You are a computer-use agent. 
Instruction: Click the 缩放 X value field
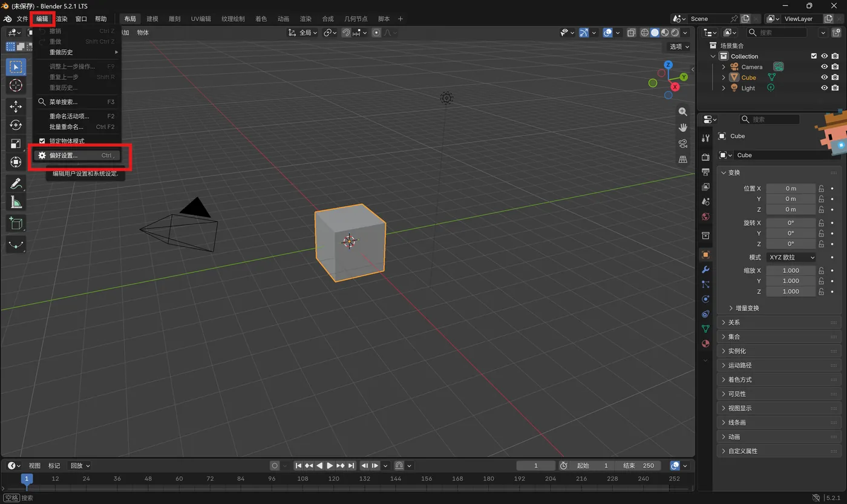coord(791,270)
